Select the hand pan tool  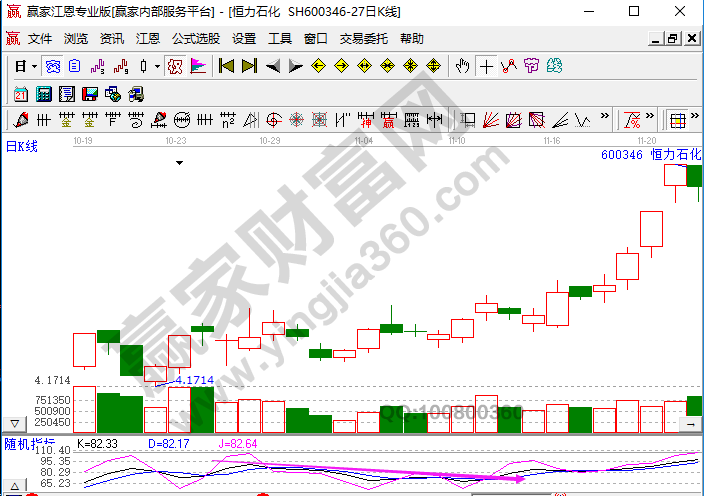(462, 67)
